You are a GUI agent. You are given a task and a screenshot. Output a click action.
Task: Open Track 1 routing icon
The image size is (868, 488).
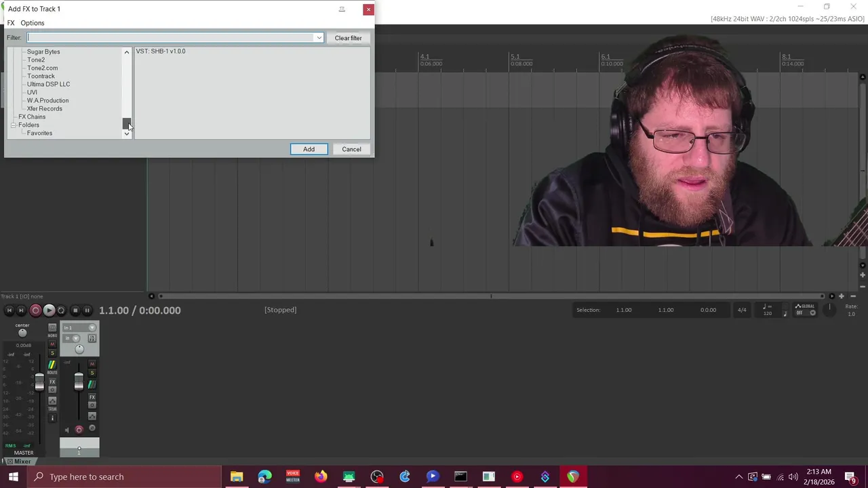click(x=92, y=385)
